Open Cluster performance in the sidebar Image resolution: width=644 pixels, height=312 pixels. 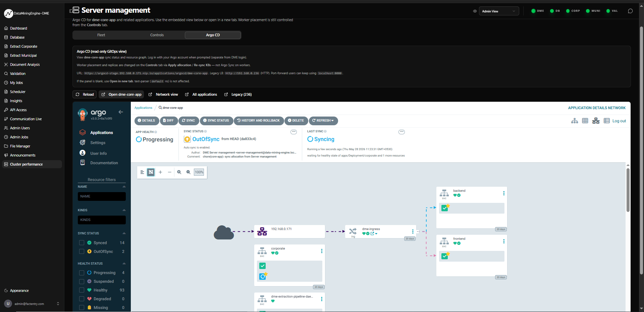(32, 164)
